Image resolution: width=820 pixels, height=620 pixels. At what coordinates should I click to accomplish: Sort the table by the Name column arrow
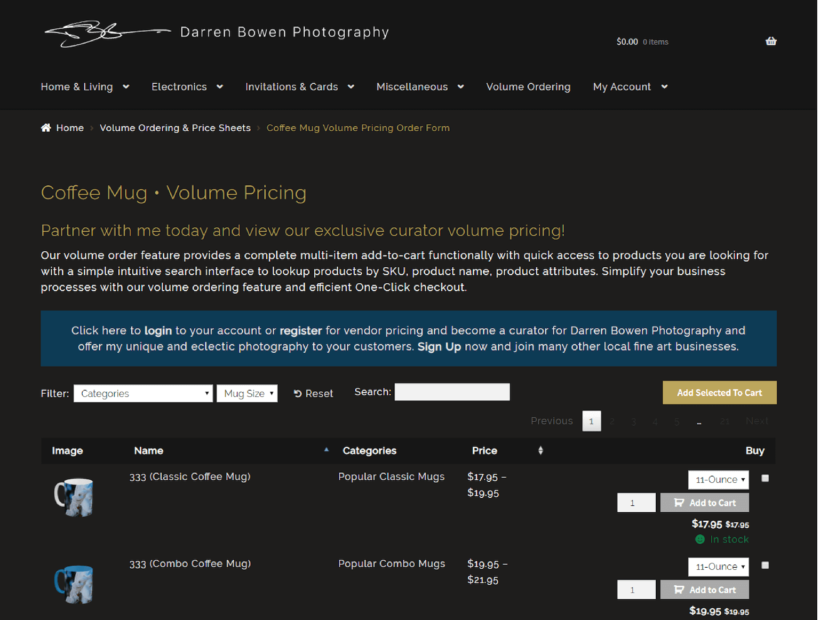(326, 450)
